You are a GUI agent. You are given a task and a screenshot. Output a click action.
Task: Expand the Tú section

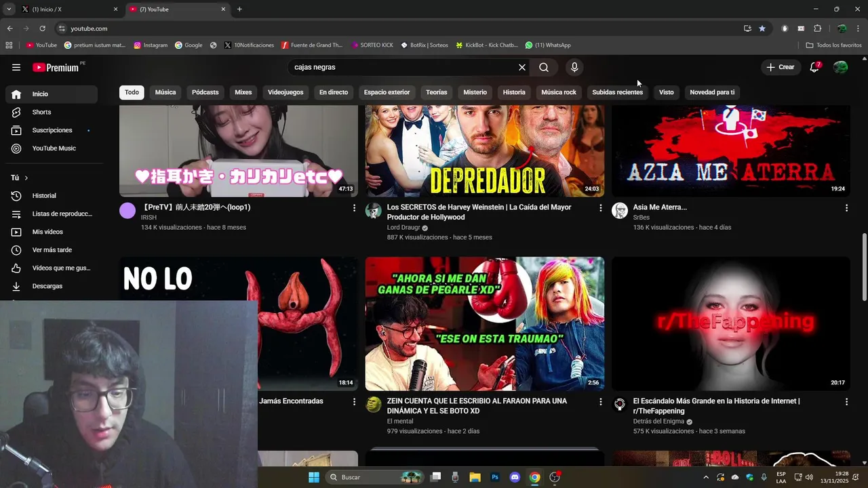click(x=20, y=178)
